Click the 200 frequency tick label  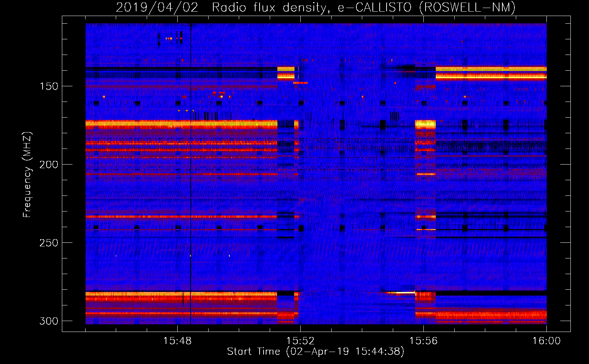49,165
